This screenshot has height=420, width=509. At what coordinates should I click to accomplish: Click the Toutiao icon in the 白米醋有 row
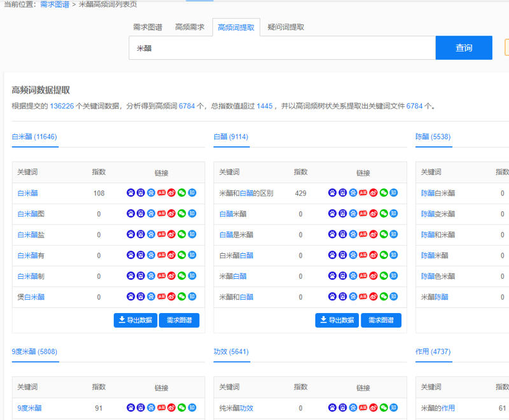click(x=162, y=255)
